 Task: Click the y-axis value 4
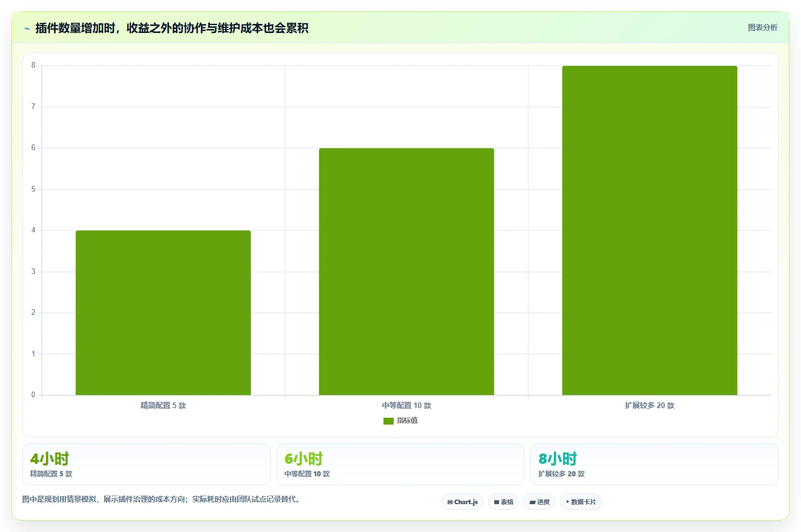pos(33,230)
